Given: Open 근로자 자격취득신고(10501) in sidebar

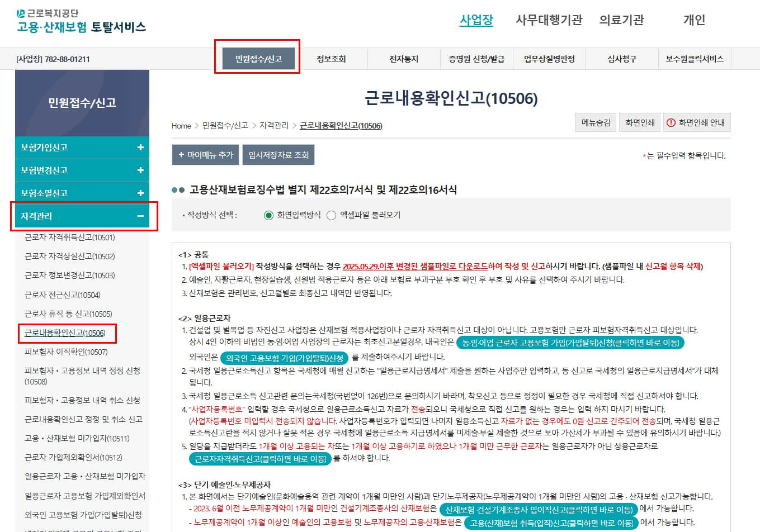Looking at the screenshot, I should (x=70, y=237).
